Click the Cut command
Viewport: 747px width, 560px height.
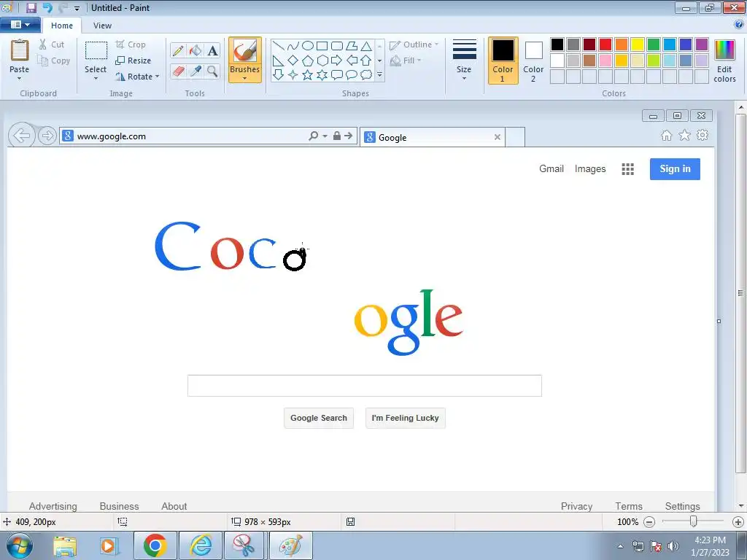click(x=52, y=44)
